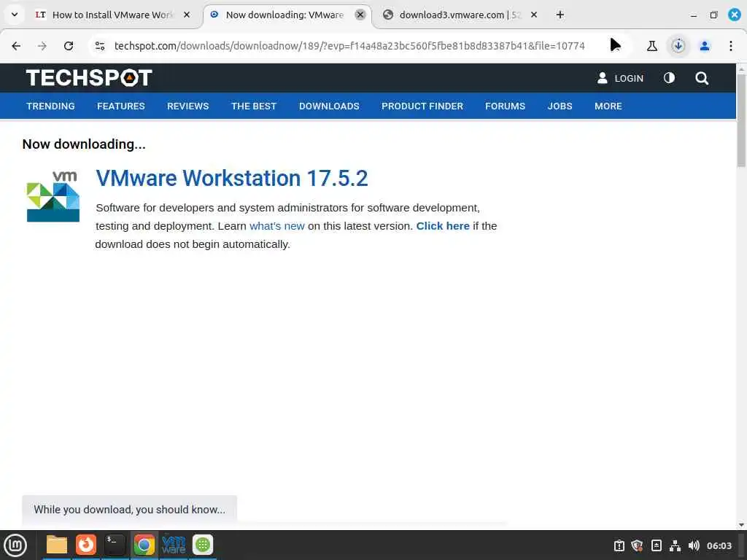
Task: Open the JOBS section
Action: [x=560, y=106]
